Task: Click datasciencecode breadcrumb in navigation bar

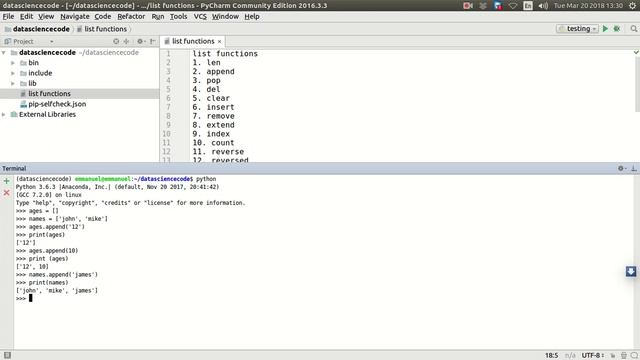Action: (37, 29)
